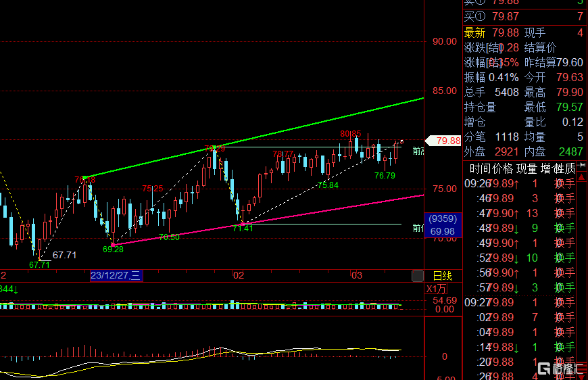
Task: Click the 70.50 annotation on chart
Action: point(169,237)
